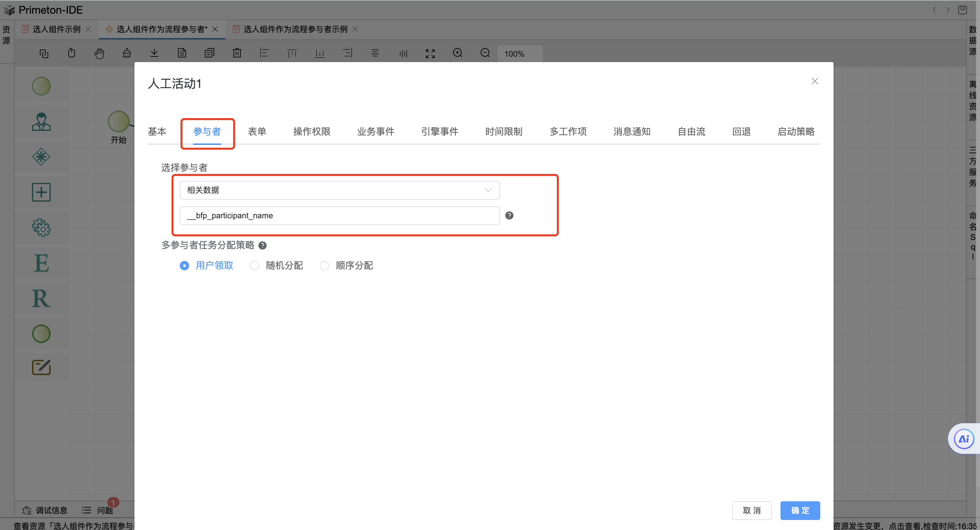This screenshot has width=980, height=530.
Task: Click help icon beside participant name field
Action: click(x=509, y=216)
